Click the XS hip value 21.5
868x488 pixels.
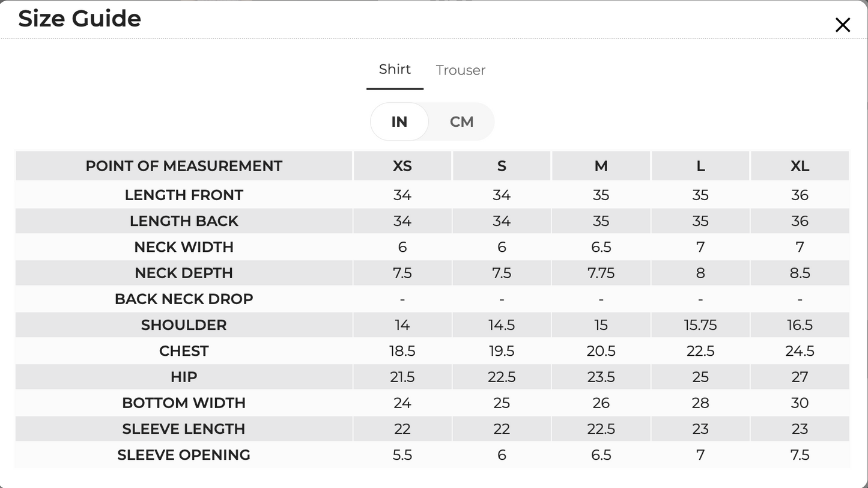click(x=402, y=377)
